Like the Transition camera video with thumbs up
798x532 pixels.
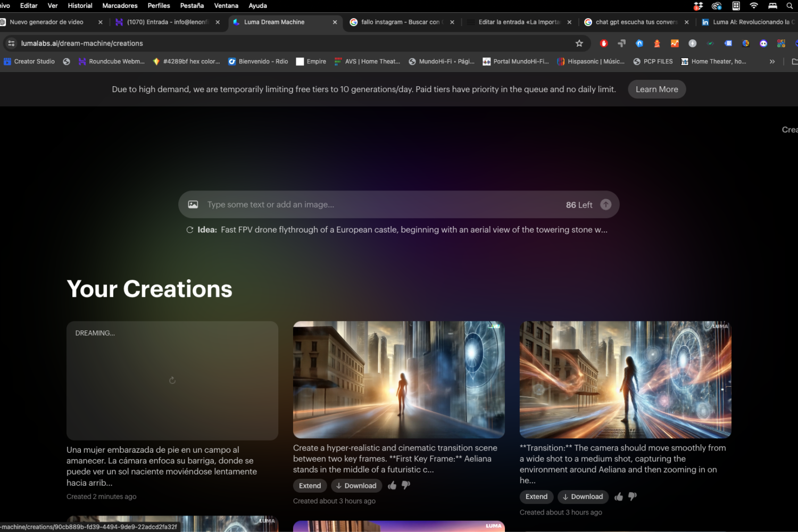(x=619, y=496)
